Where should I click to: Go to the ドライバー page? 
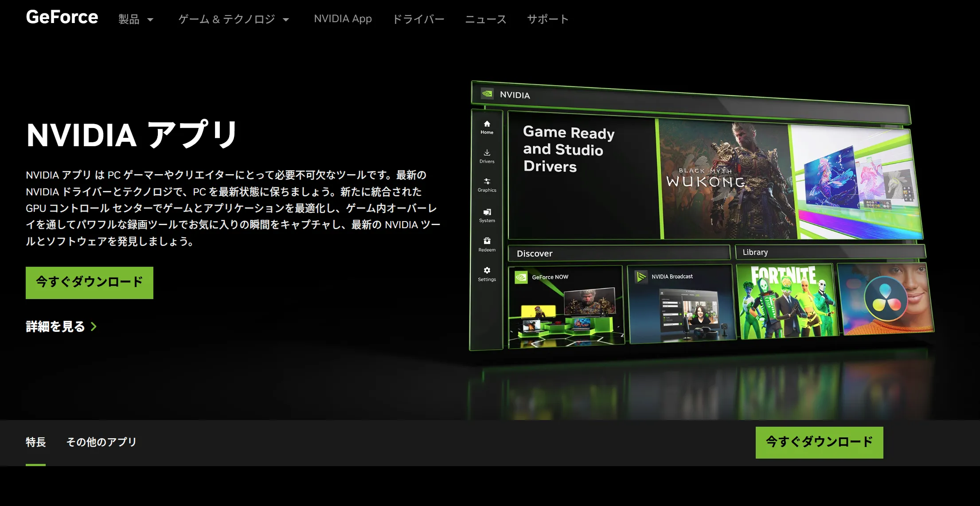tap(418, 19)
